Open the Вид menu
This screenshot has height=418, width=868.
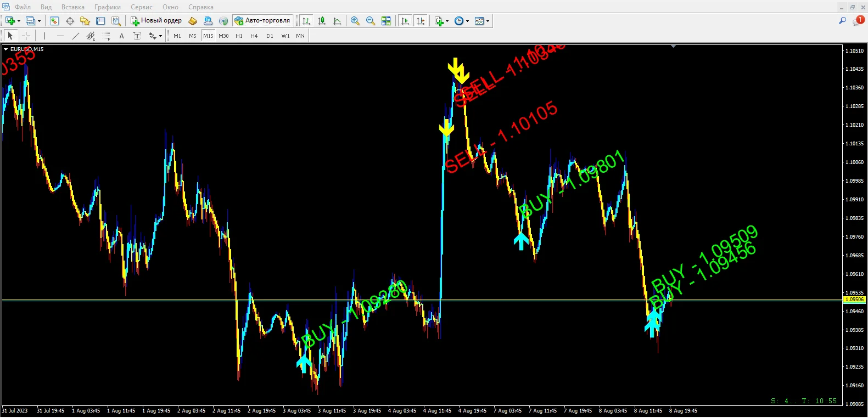click(46, 7)
